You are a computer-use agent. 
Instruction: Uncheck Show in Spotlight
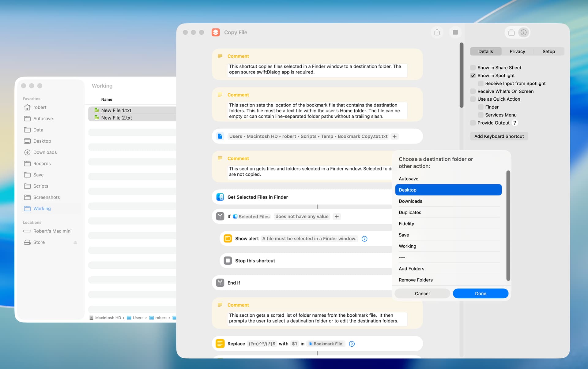(x=473, y=76)
